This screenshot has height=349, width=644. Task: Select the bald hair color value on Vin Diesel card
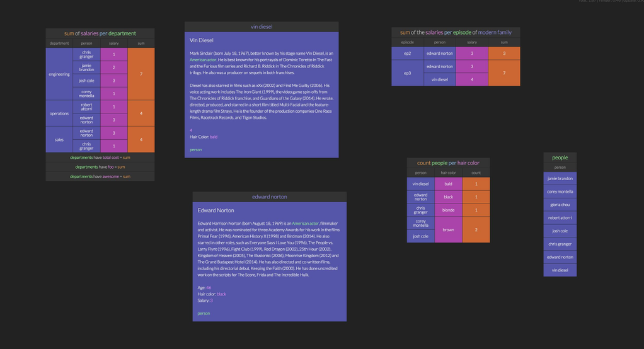[214, 137]
